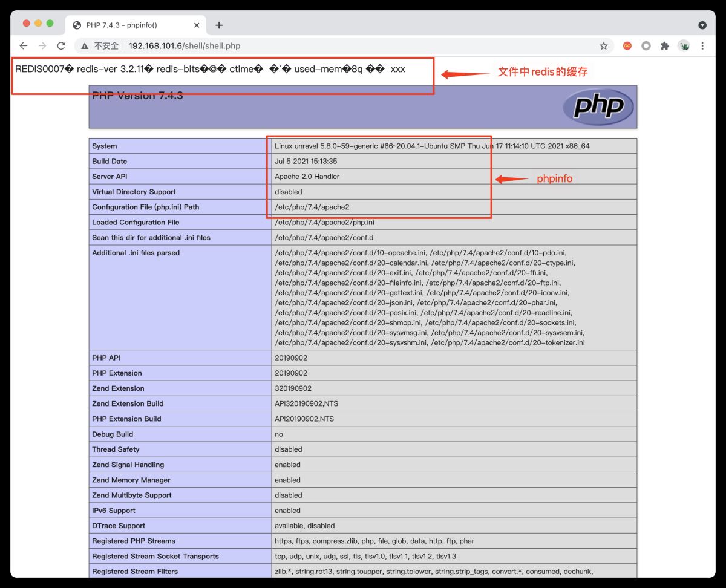Click the Registered Stream Socket Transports label
The image size is (726, 588).
155,556
